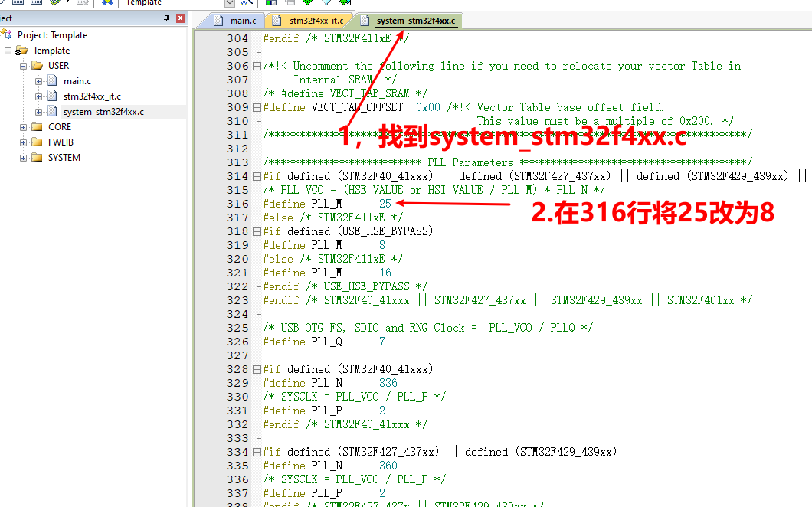812x507 pixels.
Task: Select Project: Template root item
Action: [52, 35]
